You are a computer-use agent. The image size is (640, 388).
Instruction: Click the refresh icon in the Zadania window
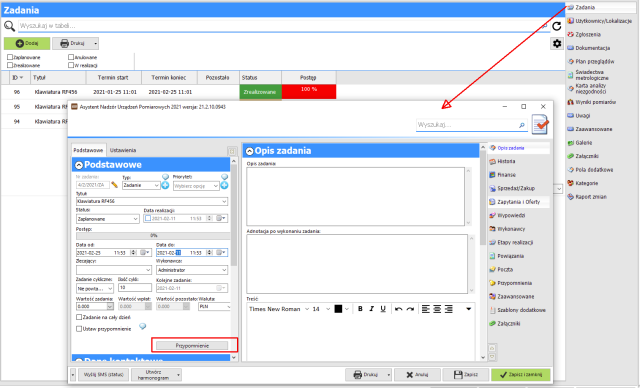point(557,26)
